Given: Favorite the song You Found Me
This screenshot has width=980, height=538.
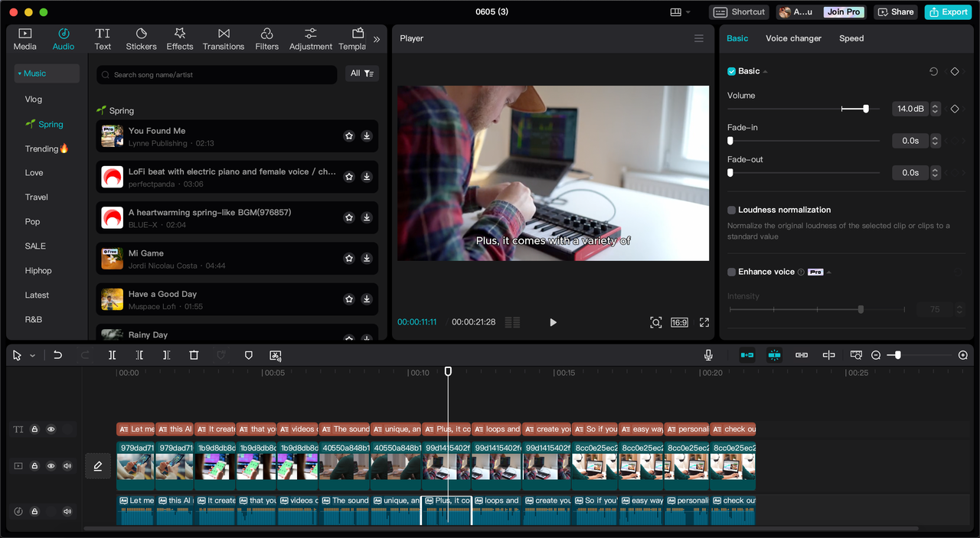Looking at the screenshot, I should coord(349,136).
